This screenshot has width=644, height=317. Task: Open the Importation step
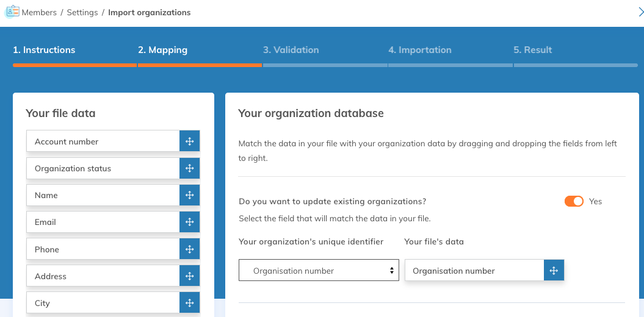pos(419,50)
